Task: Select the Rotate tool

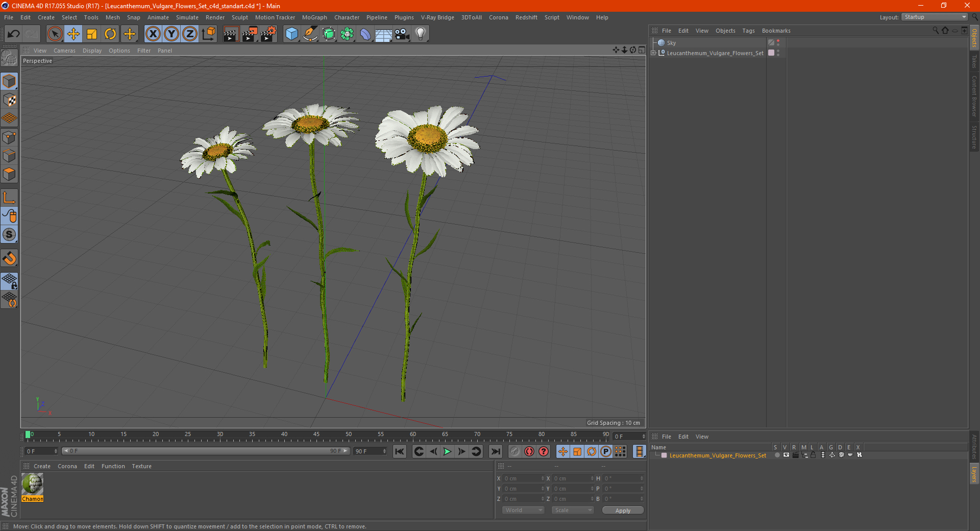Action: click(x=110, y=34)
